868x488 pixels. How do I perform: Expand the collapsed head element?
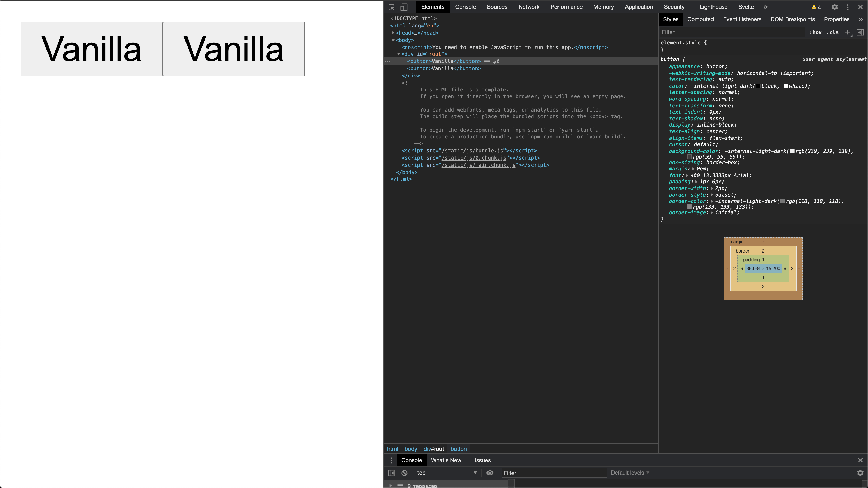[393, 33]
